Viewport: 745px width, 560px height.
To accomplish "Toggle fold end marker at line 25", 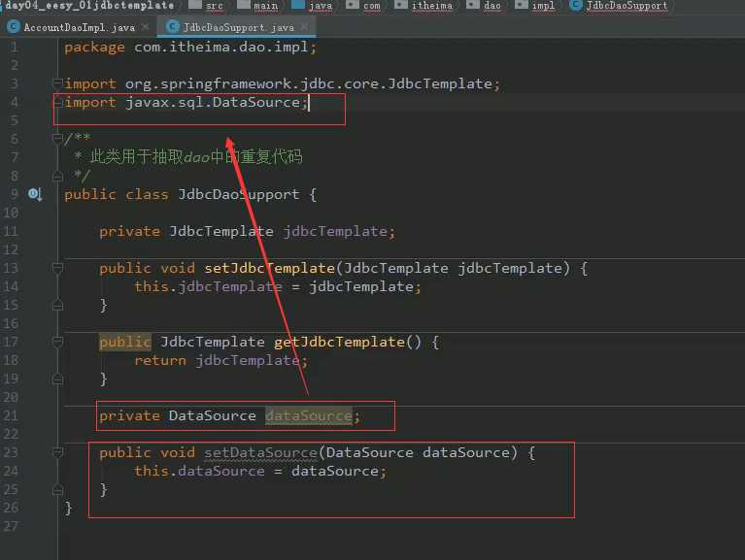I will [x=57, y=489].
